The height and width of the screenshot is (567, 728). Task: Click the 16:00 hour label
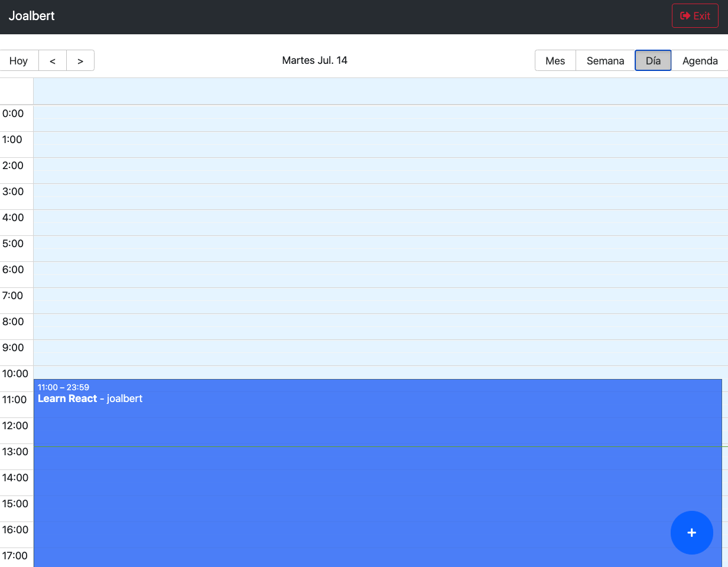pyautogui.click(x=15, y=530)
